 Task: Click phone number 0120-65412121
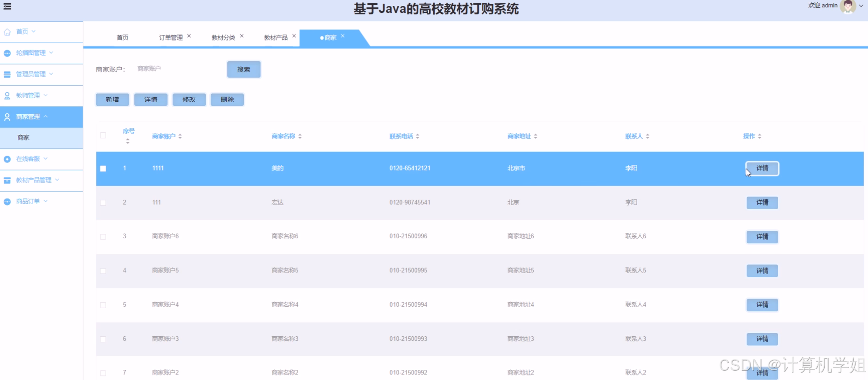pyautogui.click(x=410, y=168)
